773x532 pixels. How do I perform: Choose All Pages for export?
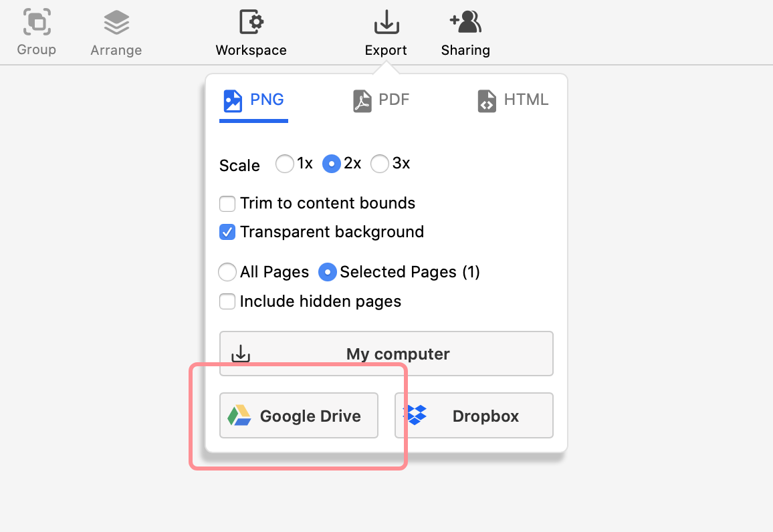(227, 272)
